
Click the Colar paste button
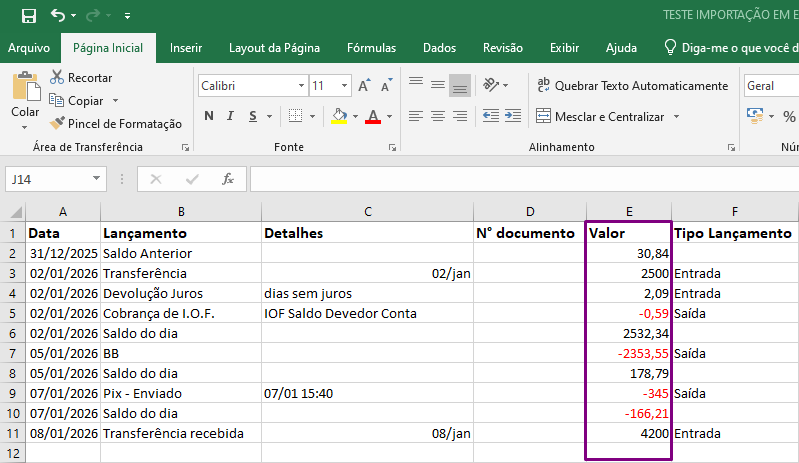25,100
